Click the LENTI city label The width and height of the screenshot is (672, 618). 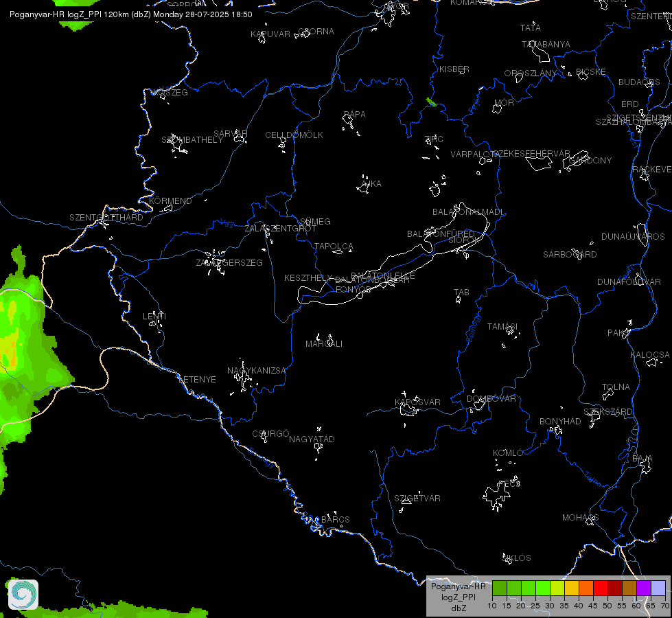154,316
